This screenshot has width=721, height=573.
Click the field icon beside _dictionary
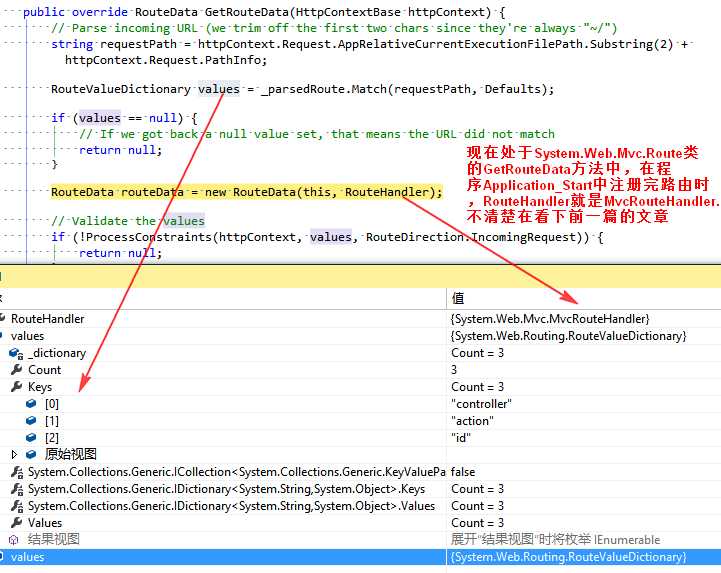pos(16,353)
